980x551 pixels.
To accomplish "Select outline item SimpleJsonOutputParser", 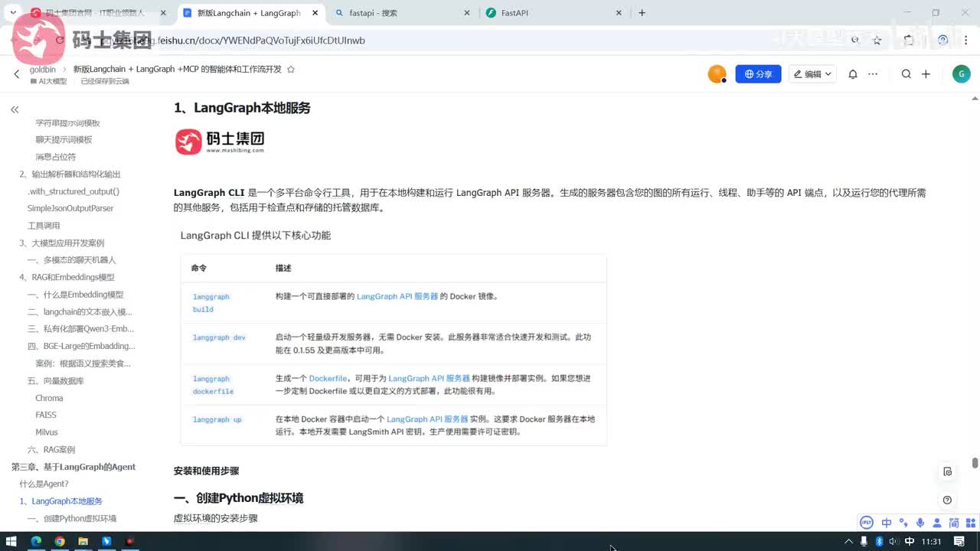I will click(x=70, y=208).
